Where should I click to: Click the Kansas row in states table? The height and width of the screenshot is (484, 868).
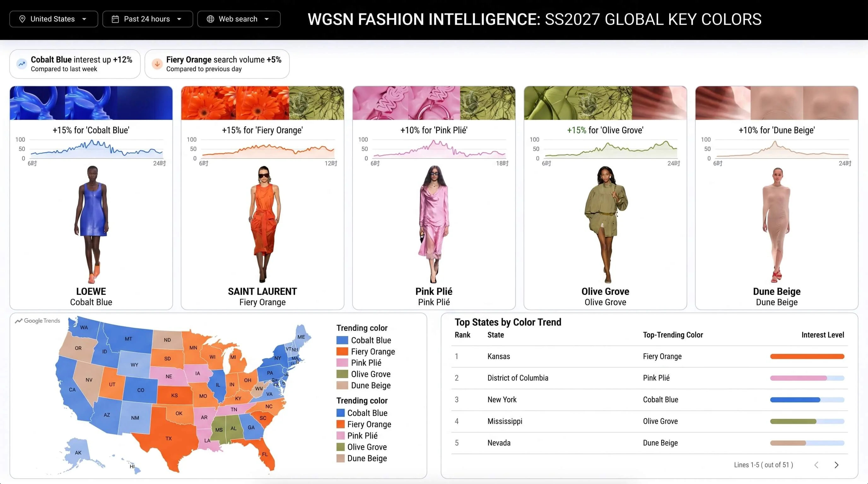(x=649, y=356)
